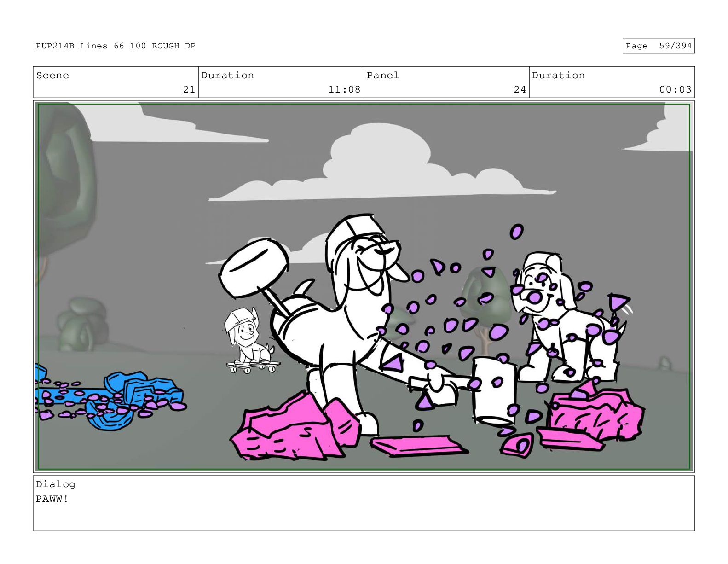Click the 'Page 59/394' box
Screen dimensions: 728x564
point(658,46)
